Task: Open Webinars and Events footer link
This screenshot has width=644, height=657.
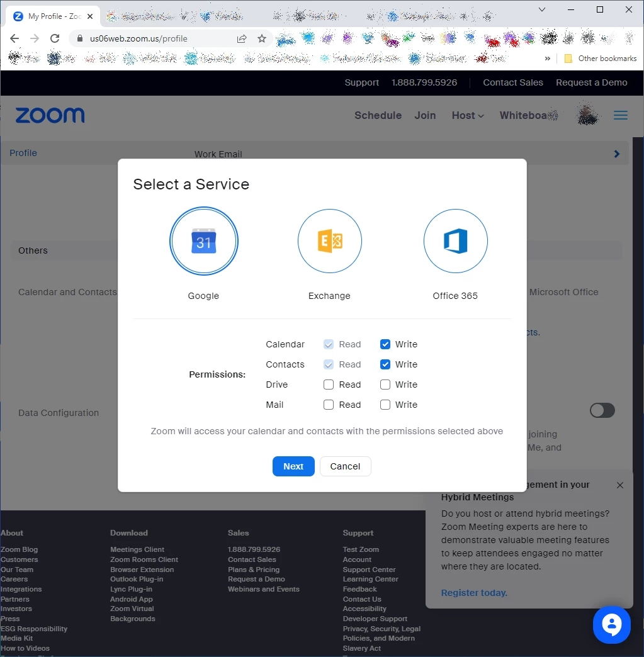Action: pos(264,589)
